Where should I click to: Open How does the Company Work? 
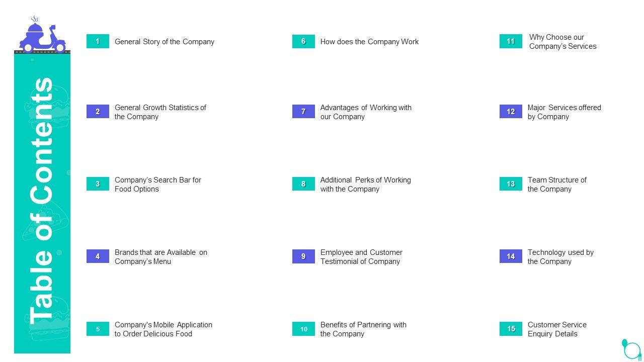(369, 42)
